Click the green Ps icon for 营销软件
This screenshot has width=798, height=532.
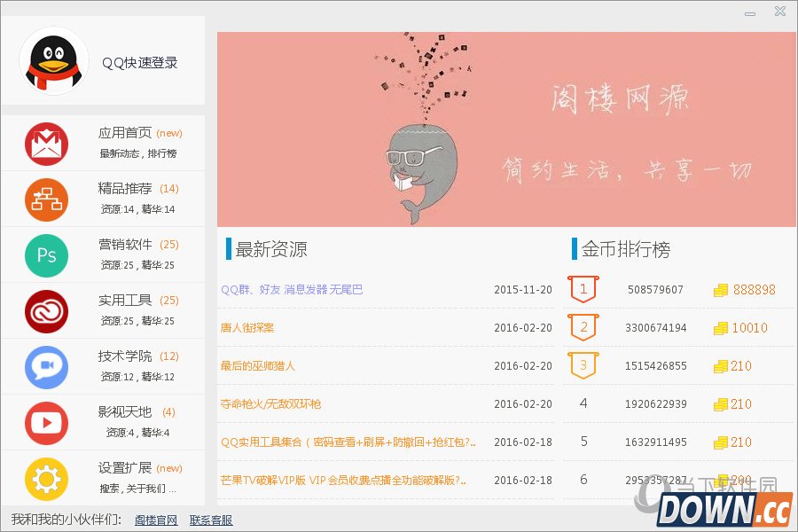pos(44,255)
